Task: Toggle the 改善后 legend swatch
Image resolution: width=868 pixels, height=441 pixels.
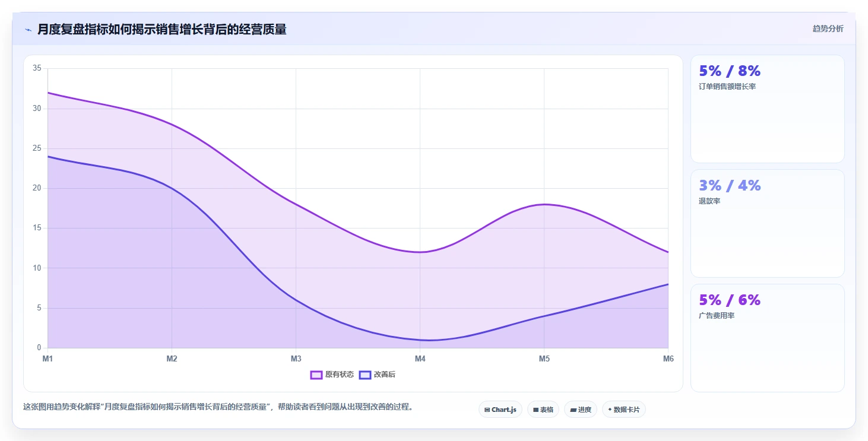Action: point(365,375)
